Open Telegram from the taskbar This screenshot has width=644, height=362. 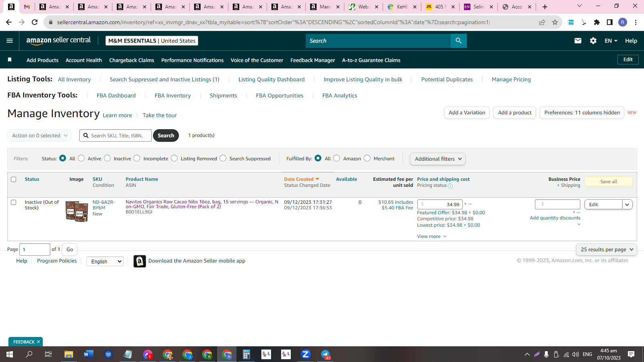pyautogui.click(x=325, y=354)
